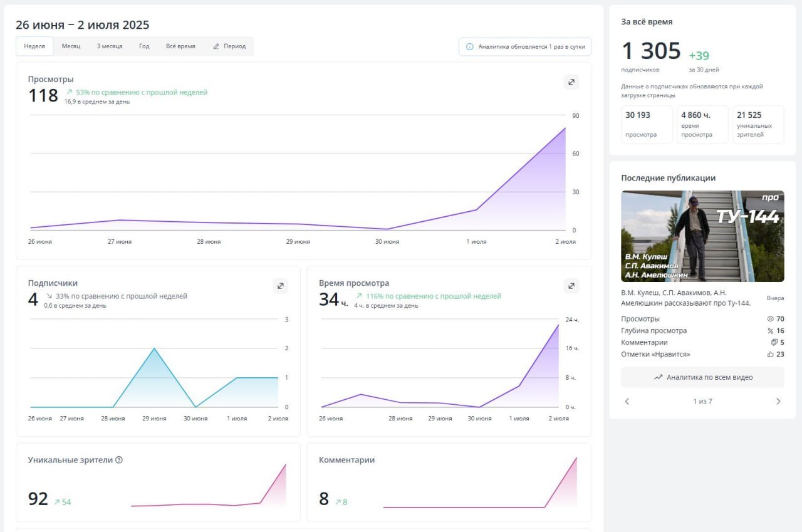The width and height of the screenshot is (802, 532).
Task: Click the pencil icon for custom Период
Action: 216,46
